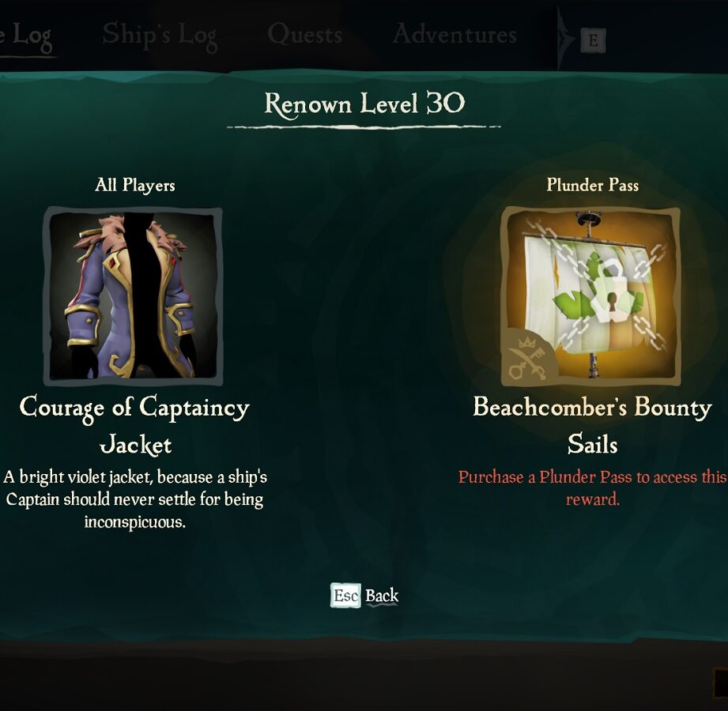Open the Ship's Log tab
The width and height of the screenshot is (728, 711).
(x=160, y=36)
